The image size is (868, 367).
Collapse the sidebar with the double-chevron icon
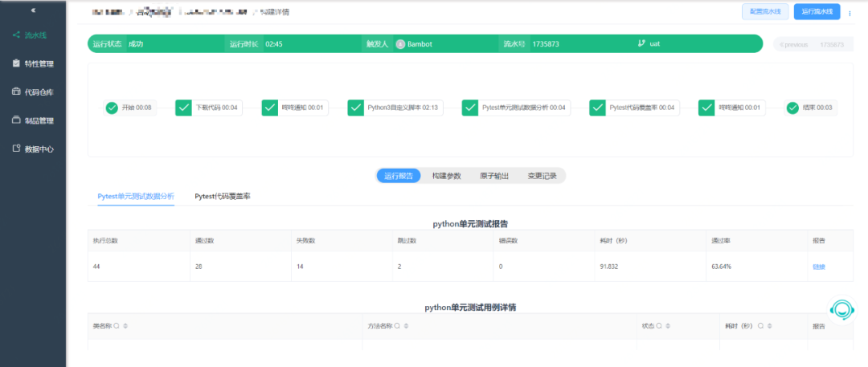pos(33,10)
